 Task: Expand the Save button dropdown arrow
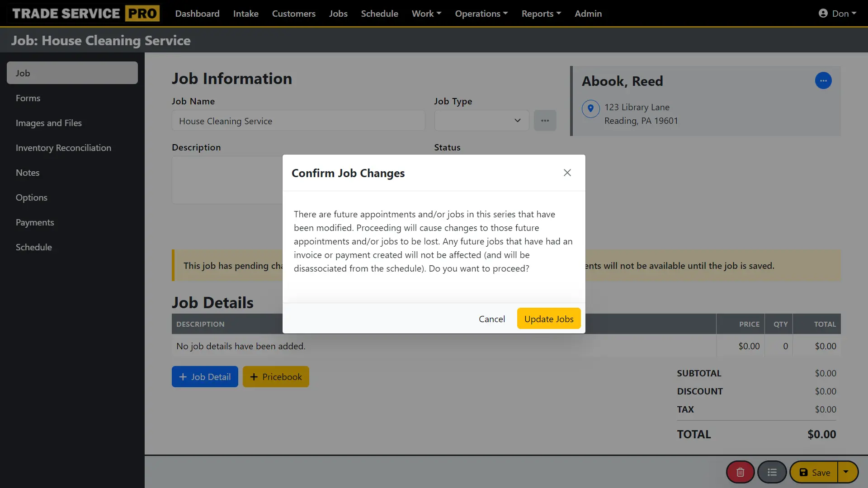pos(846,472)
